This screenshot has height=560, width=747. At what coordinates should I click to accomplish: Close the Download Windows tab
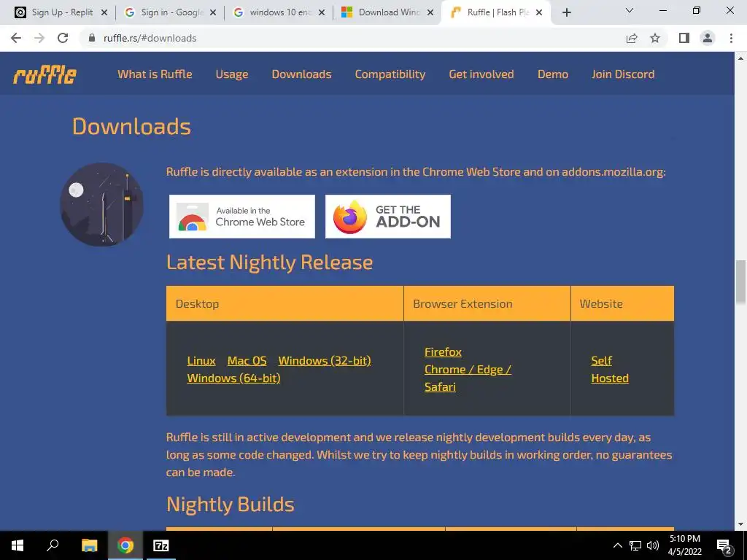click(x=430, y=12)
